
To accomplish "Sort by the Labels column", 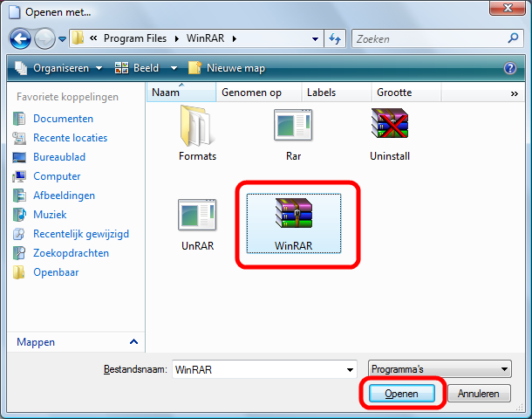I will point(337,93).
